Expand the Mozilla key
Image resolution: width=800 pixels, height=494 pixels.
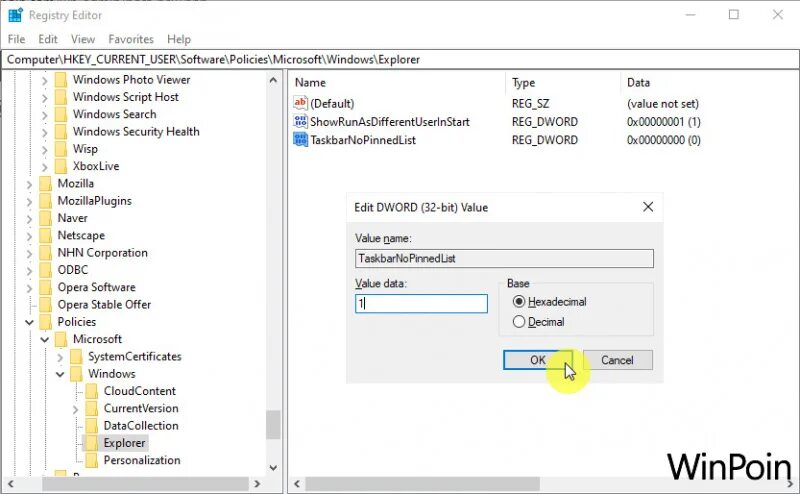pyautogui.click(x=29, y=184)
